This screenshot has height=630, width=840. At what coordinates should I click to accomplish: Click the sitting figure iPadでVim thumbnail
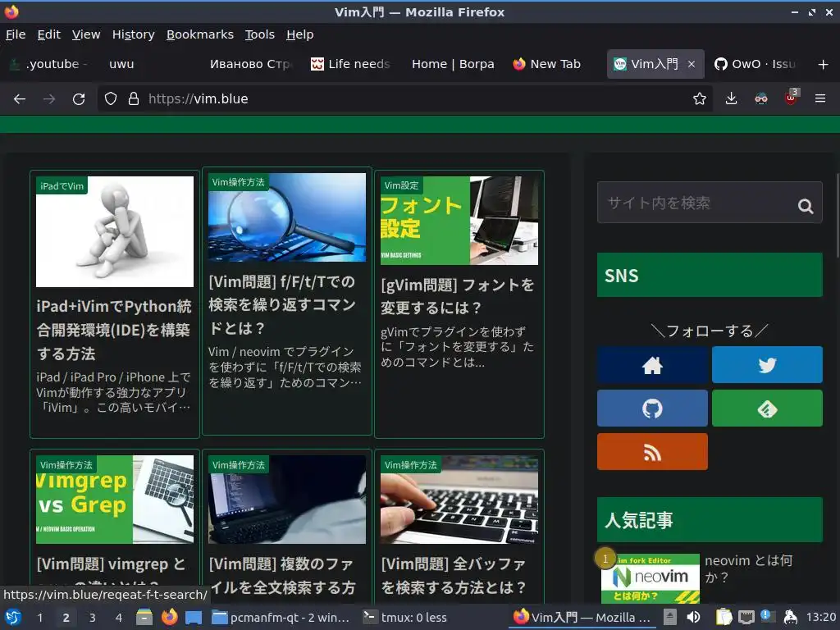tap(115, 231)
